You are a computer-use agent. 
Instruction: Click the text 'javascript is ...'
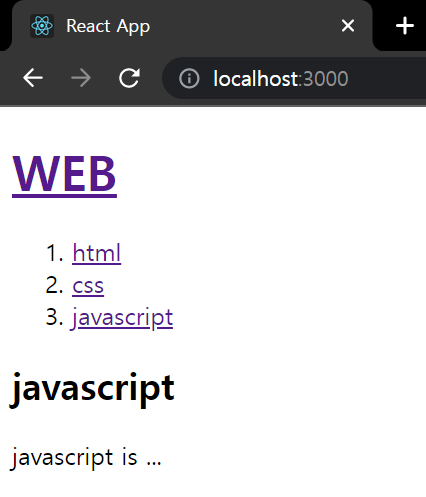[86, 458]
